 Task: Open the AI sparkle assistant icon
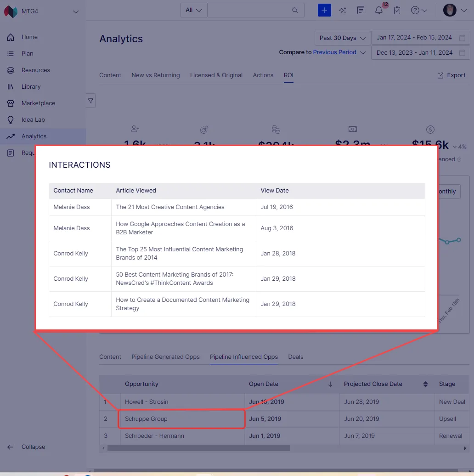pyautogui.click(x=343, y=10)
